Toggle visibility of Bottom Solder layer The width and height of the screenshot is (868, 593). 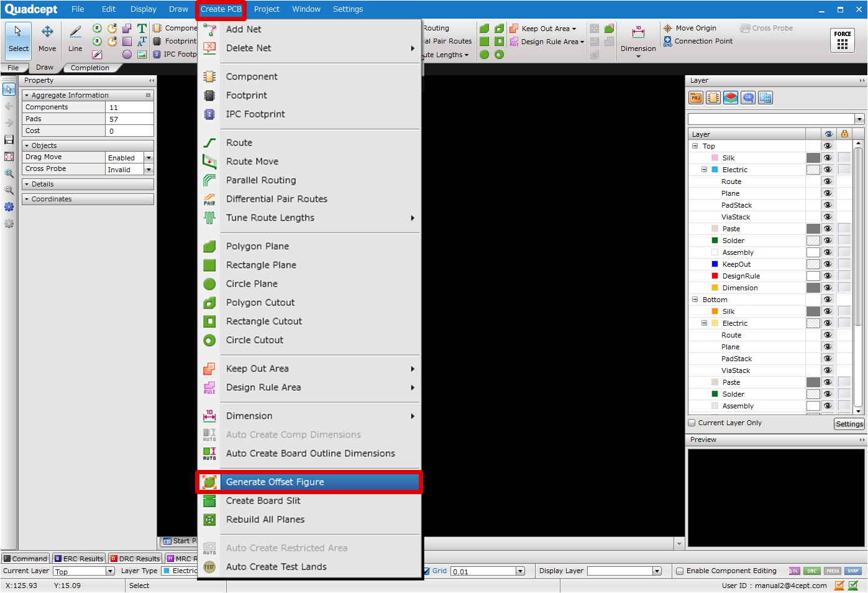[828, 394]
